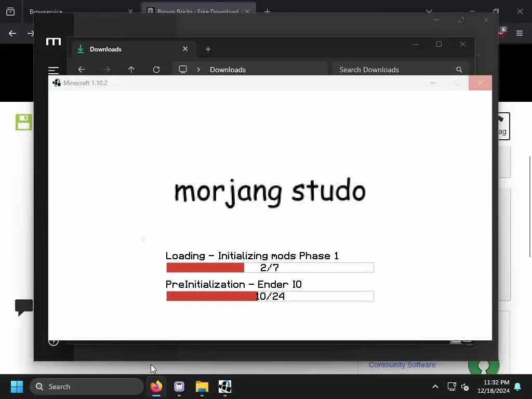Click the Search Downloads field
The height and width of the screenshot is (399, 532).
coord(401,70)
